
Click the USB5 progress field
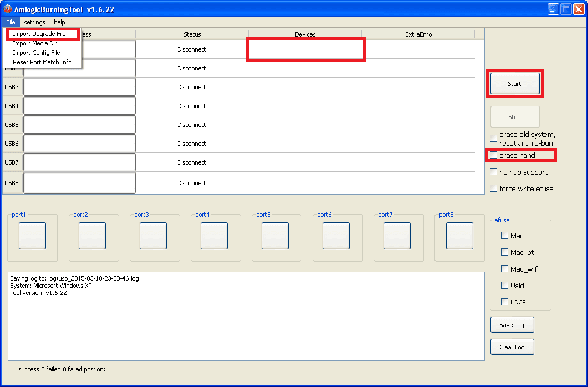(x=79, y=125)
